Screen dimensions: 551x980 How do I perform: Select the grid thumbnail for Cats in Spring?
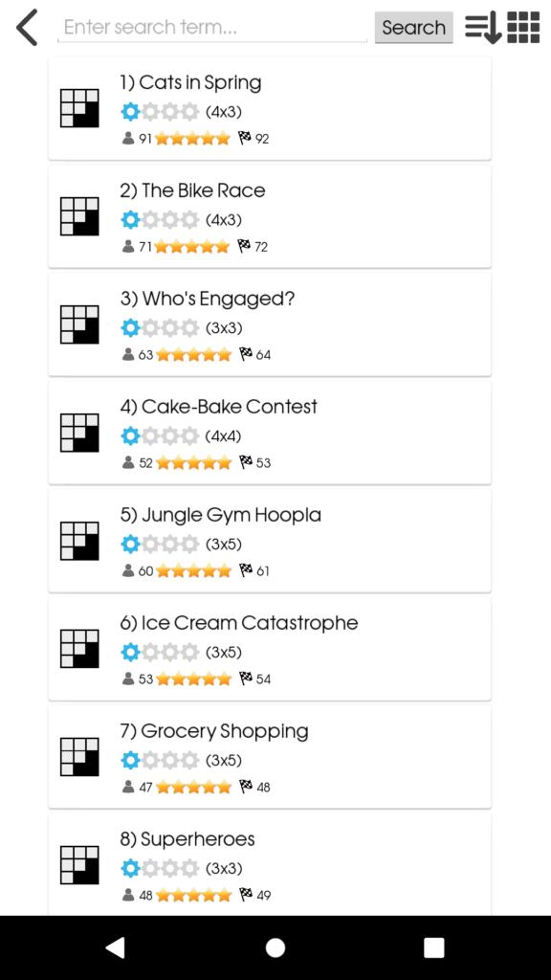coord(79,108)
